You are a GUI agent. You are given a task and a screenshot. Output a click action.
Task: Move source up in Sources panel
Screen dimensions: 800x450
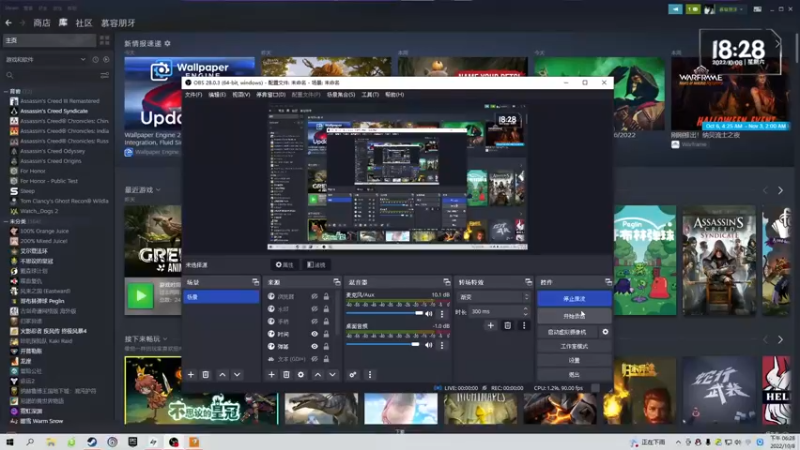[318, 374]
